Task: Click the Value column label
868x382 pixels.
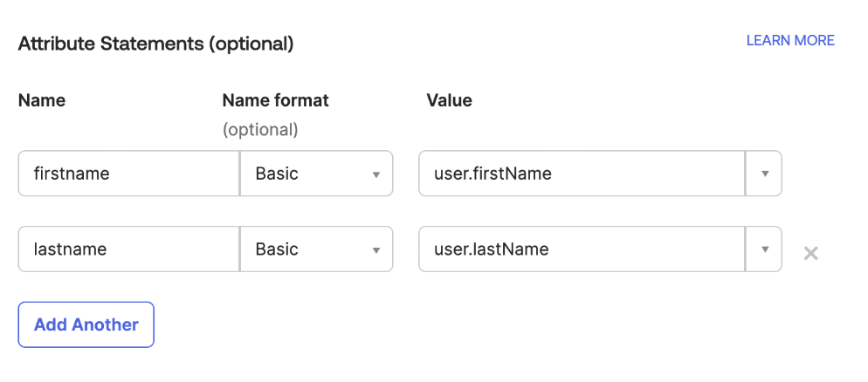Action: pyautogui.click(x=449, y=100)
